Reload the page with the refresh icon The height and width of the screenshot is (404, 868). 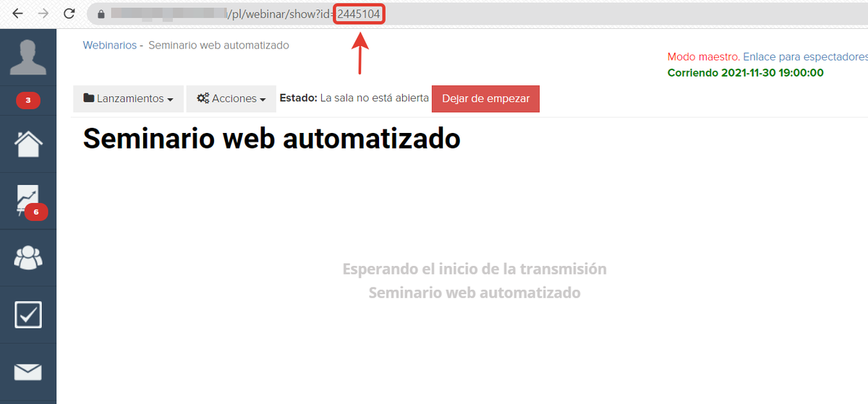tap(69, 14)
